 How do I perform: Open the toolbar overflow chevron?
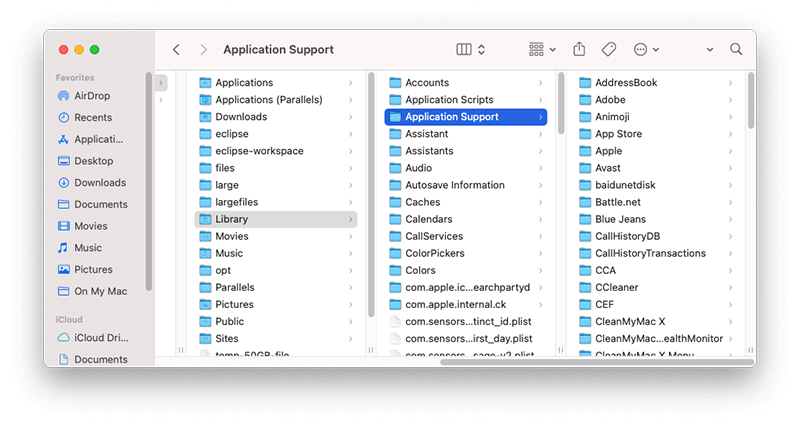[x=710, y=50]
